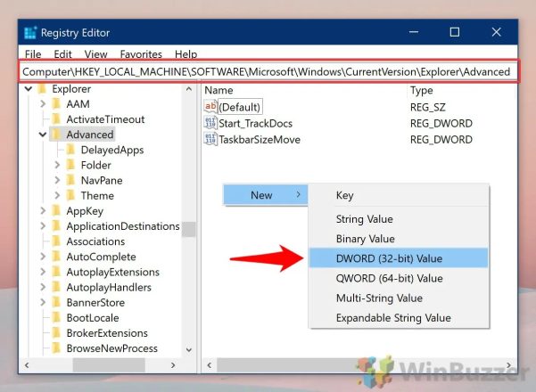Open the Help menu

[186, 54]
